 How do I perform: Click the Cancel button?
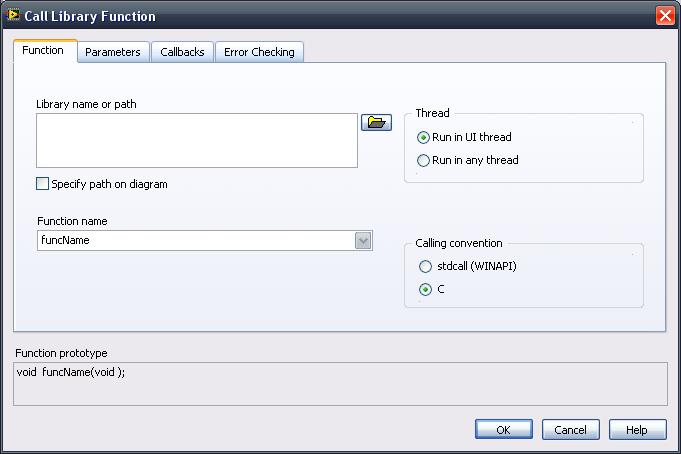570,429
